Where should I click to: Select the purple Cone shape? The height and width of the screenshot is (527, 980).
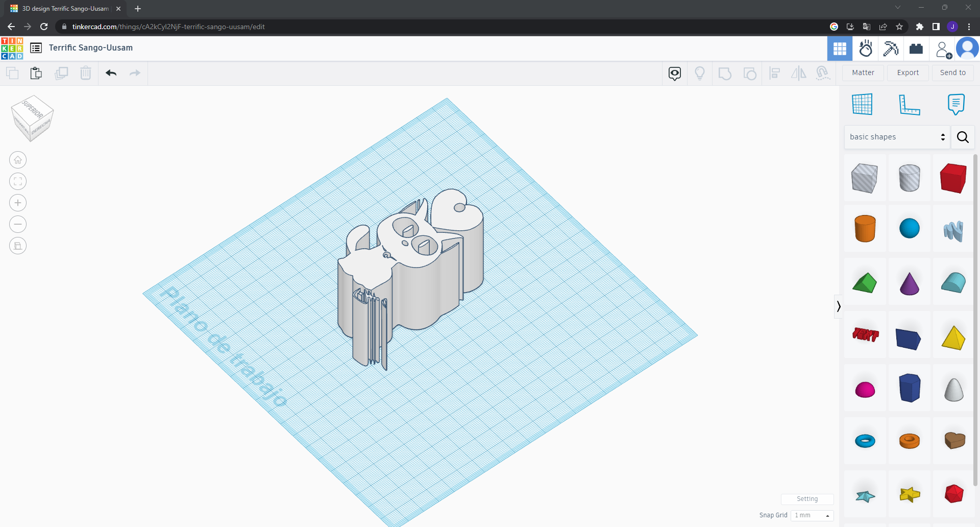pos(909,283)
